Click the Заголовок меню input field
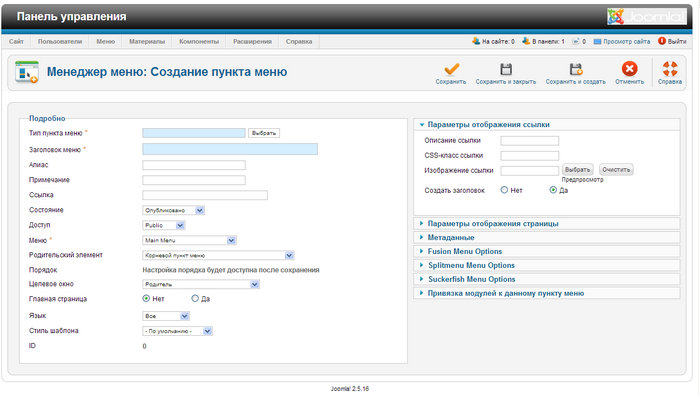 [x=230, y=149]
